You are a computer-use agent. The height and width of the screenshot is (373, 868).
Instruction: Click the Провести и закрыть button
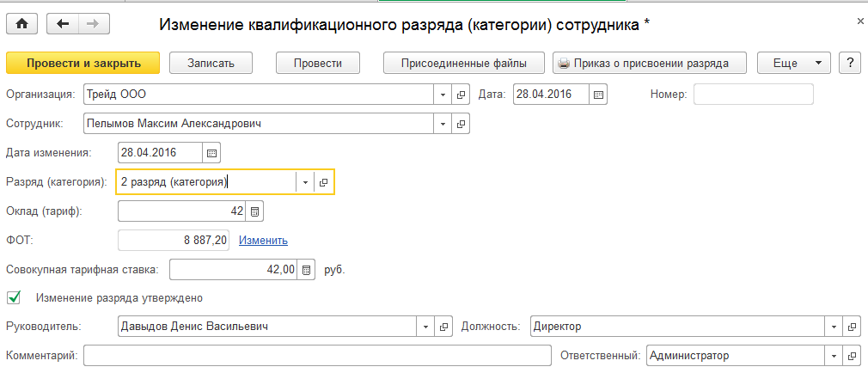pyautogui.click(x=83, y=63)
